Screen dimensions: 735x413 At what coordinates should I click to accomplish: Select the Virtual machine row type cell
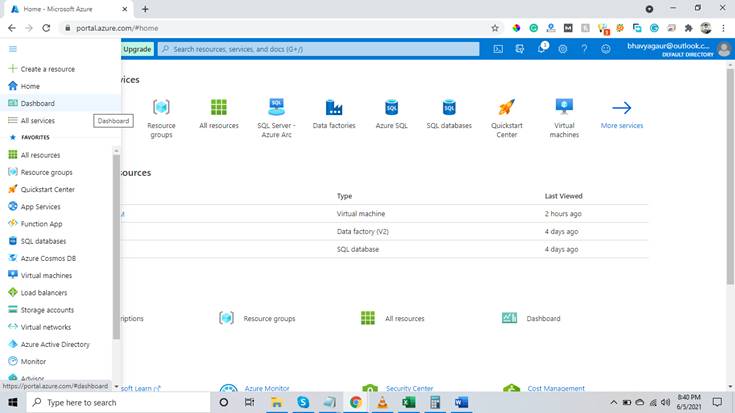pyautogui.click(x=360, y=214)
